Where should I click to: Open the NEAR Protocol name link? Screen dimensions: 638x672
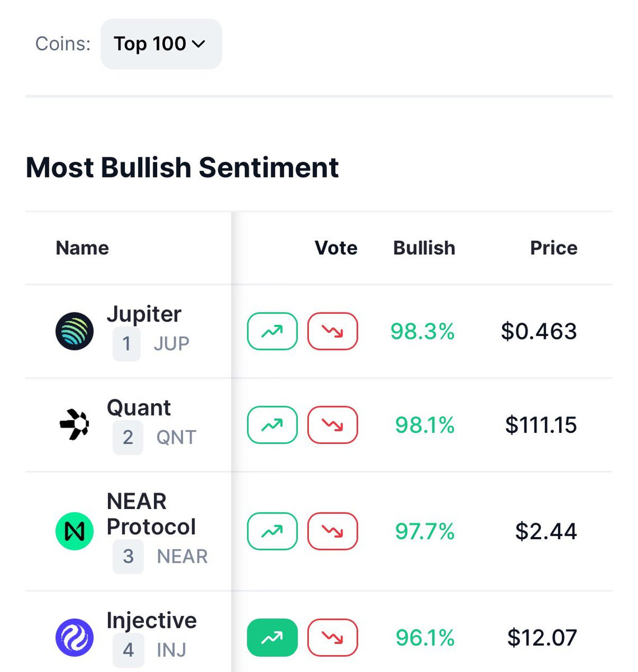151,514
